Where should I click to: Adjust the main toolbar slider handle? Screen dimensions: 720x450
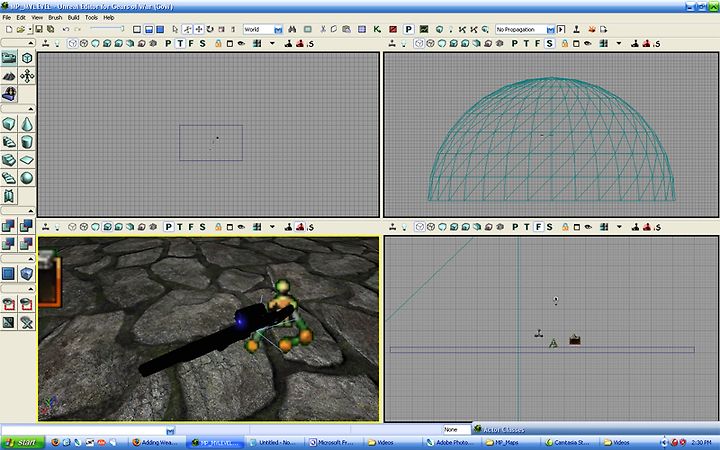pyautogui.click(x=122, y=28)
